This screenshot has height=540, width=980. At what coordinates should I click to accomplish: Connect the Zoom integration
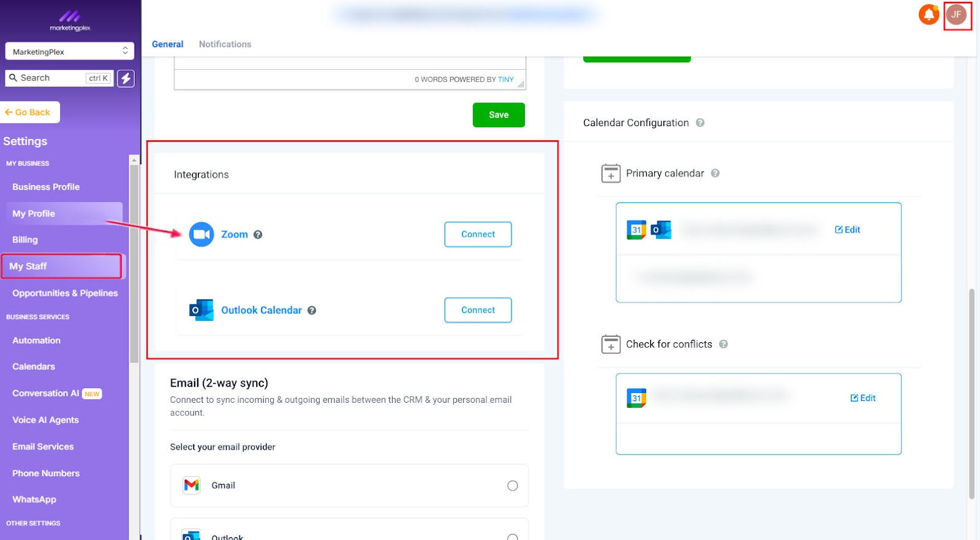click(478, 234)
